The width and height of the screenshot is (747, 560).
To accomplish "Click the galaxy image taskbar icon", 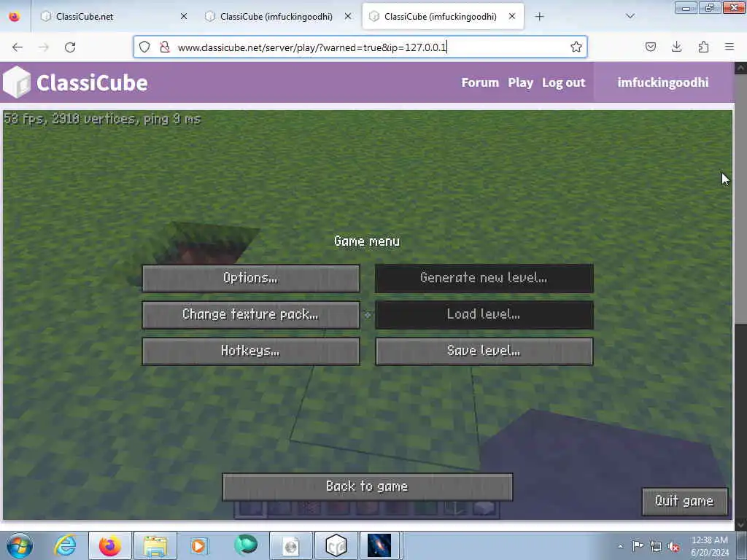I will [x=379, y=545].
